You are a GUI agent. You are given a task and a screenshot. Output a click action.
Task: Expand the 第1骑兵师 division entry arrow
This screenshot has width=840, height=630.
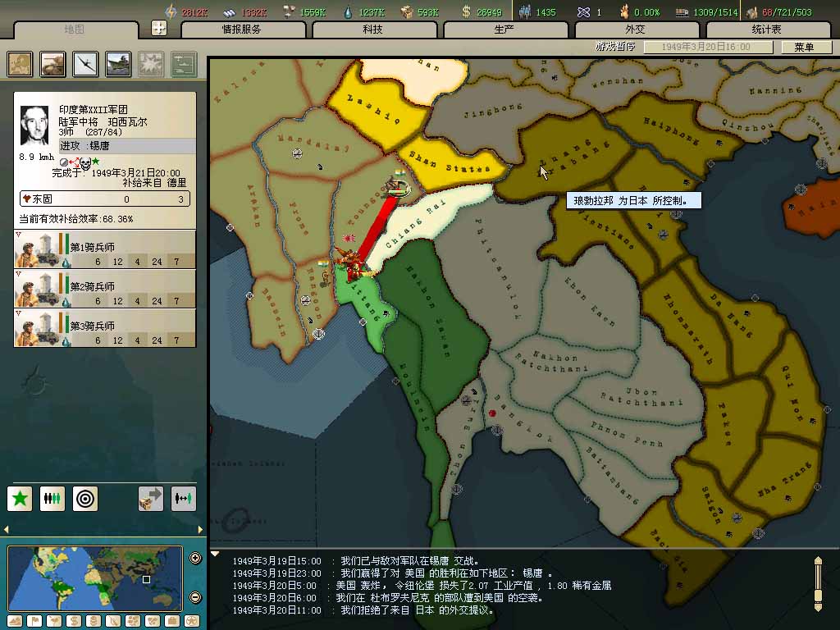point(18,234)
